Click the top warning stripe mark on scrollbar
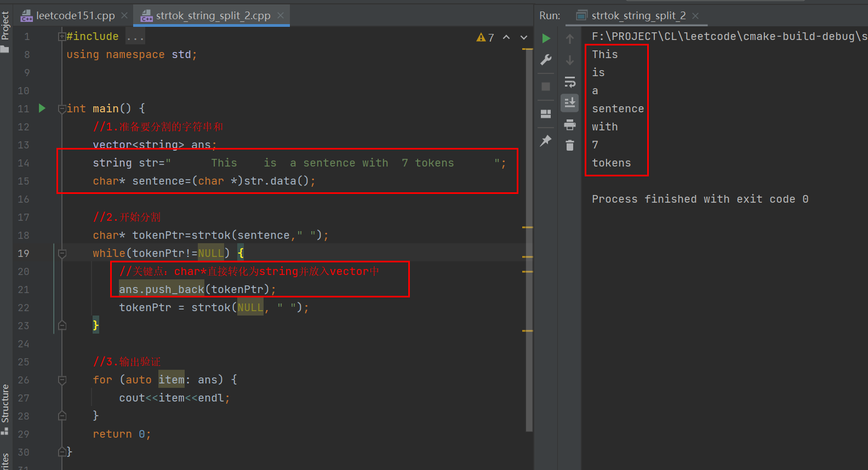The width and height of the screenshot is (868, 470). click(528, 49)
